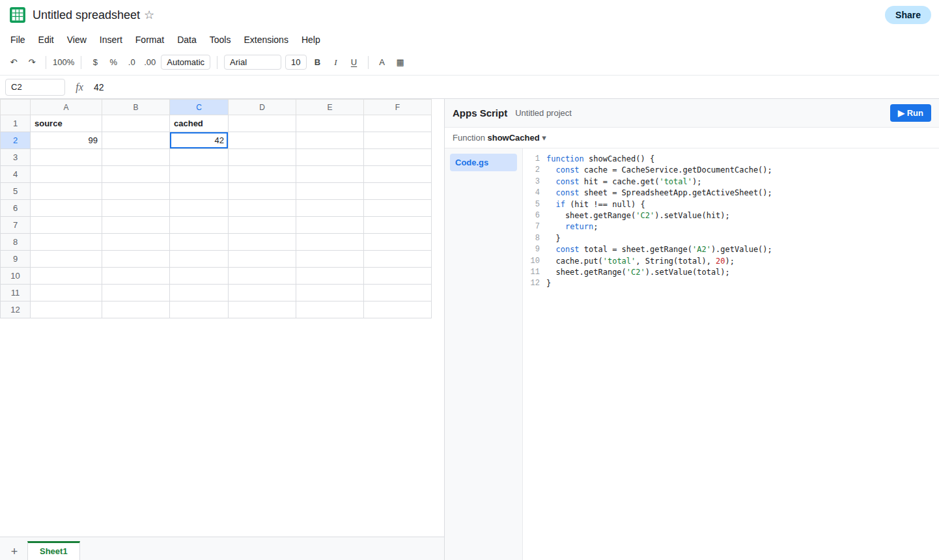Viewport: 939px width, 560px height.
Task: Toggle underline formatting
Action: pos(354,63)
